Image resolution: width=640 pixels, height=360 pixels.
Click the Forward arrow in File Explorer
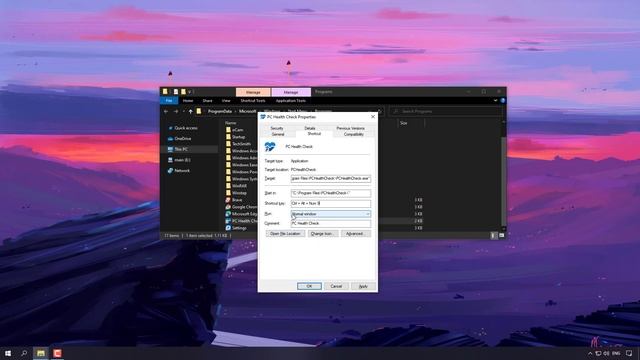176,111
